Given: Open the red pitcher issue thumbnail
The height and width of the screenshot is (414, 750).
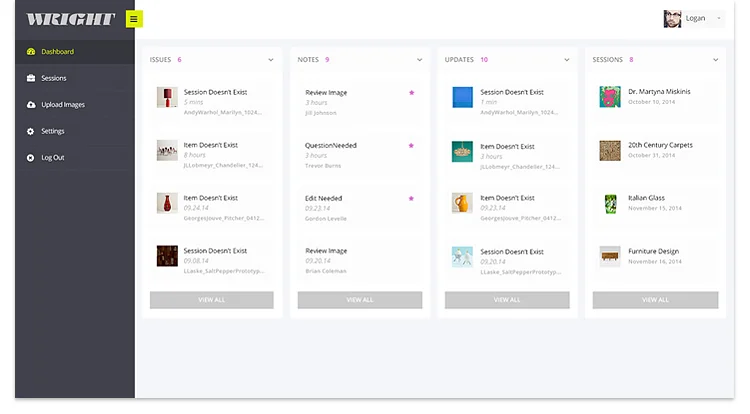Looking at the screenshot, I should (x=167, y=203).
